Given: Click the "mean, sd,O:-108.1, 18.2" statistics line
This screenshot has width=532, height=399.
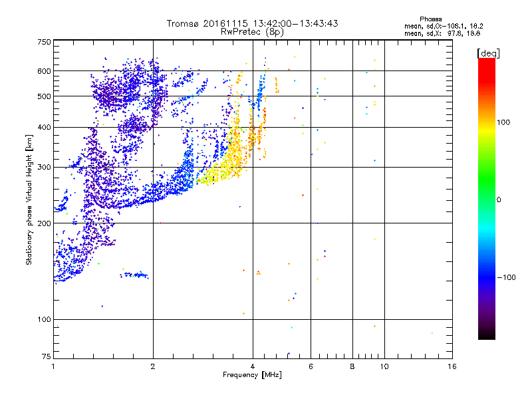Looking at the screenshot, I should (x=444, y=26).
